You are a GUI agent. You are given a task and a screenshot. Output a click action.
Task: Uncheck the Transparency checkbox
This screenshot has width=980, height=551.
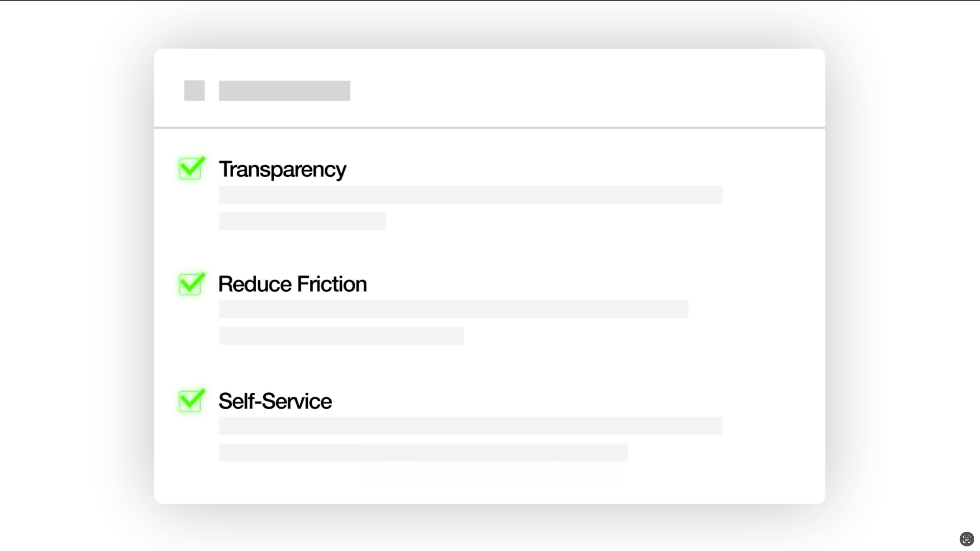[190, 168]
